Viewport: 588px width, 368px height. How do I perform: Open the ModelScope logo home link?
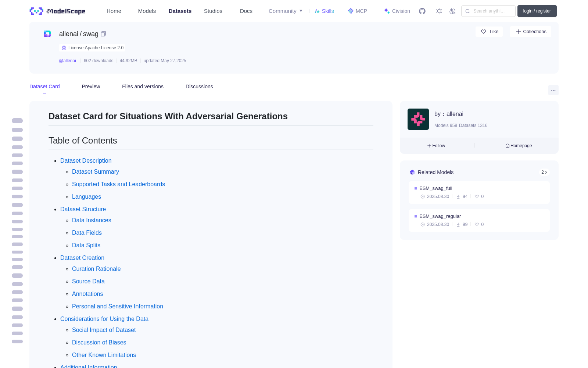pos(58,11)
